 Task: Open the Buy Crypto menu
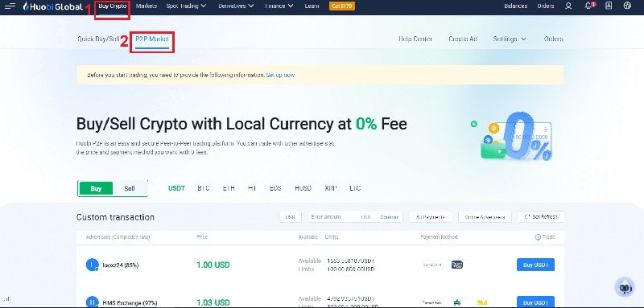click(112, 6)
